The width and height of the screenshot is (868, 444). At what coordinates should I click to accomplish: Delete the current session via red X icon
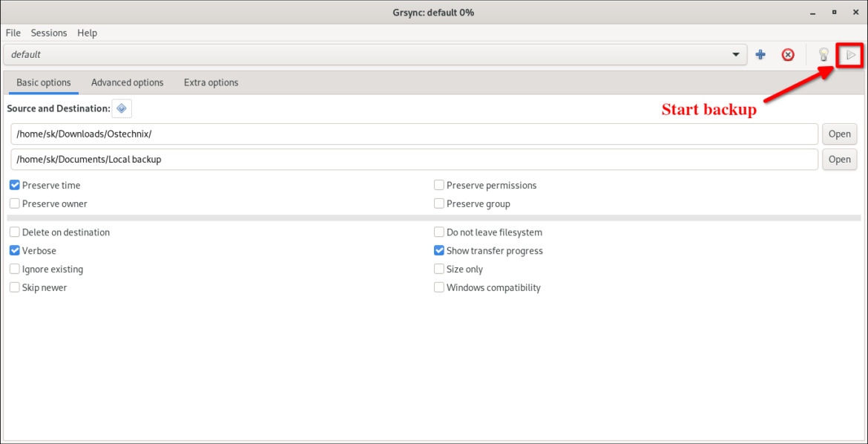787,54
